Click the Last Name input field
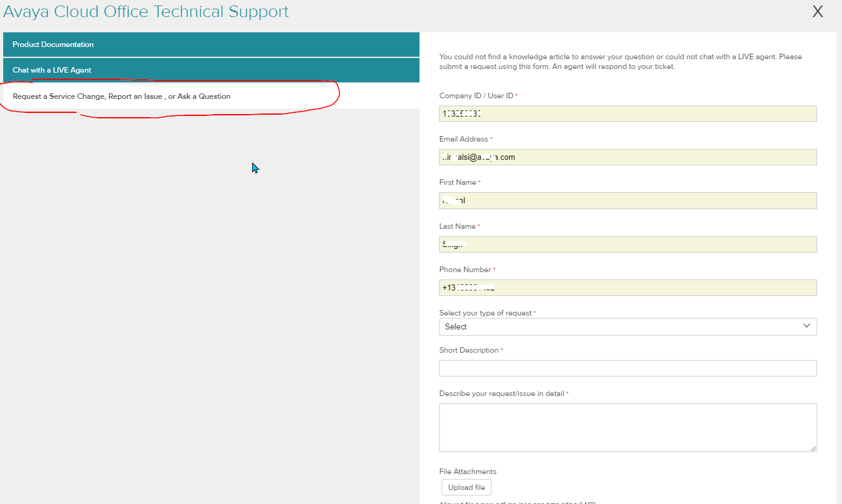The width and height of the screenshot is (842, 504). click(628, 244)
